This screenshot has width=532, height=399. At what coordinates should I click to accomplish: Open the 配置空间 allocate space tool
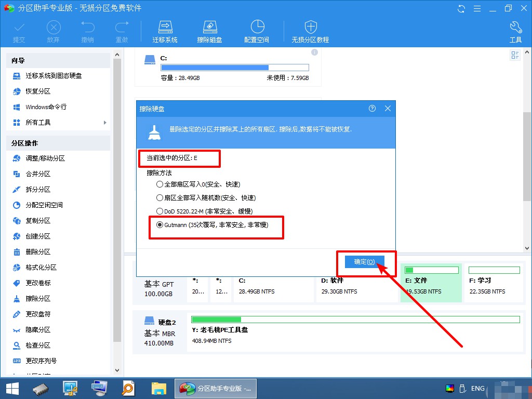click(257, 32)
